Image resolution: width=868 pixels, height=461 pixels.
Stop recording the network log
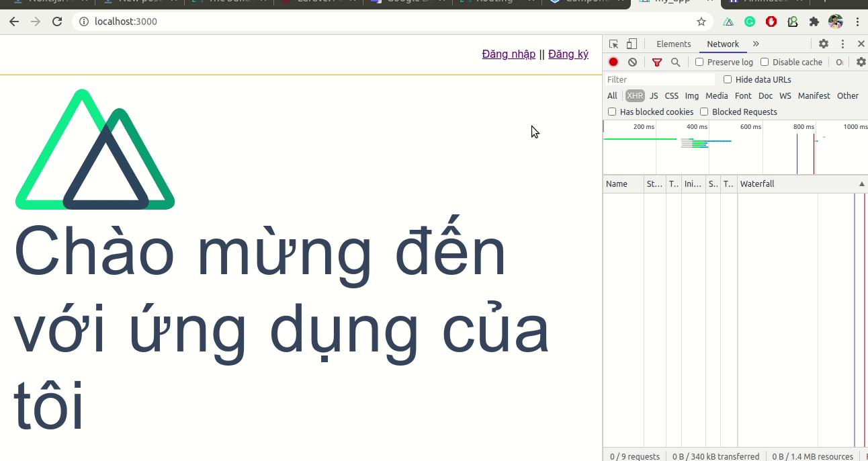click(613, 62)
